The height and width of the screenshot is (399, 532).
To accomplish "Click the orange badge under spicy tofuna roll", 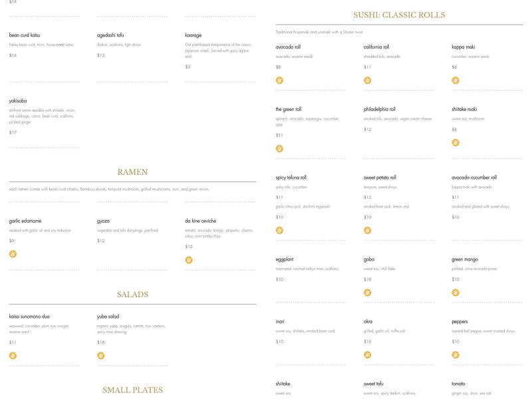I will tap(279, 231).
